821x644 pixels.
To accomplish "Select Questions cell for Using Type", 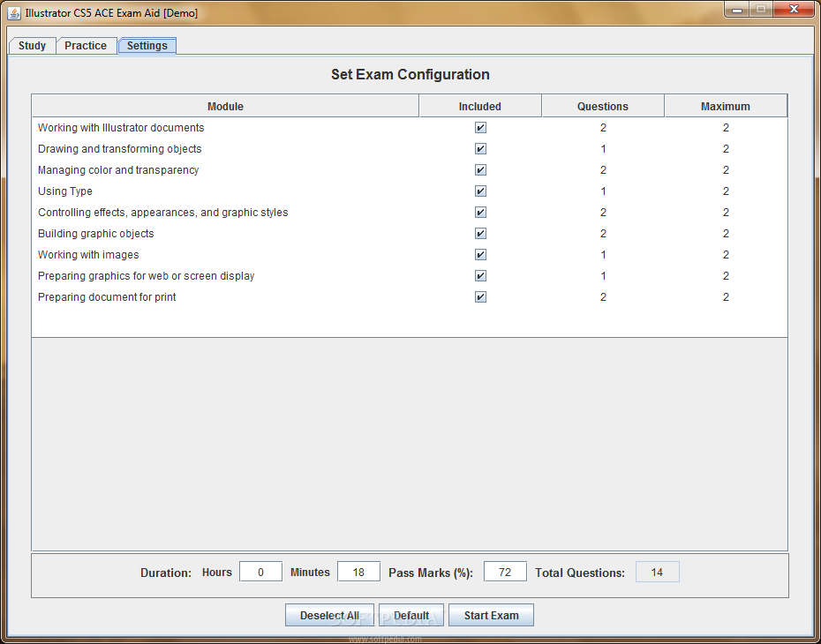I will tap(603, 191).
